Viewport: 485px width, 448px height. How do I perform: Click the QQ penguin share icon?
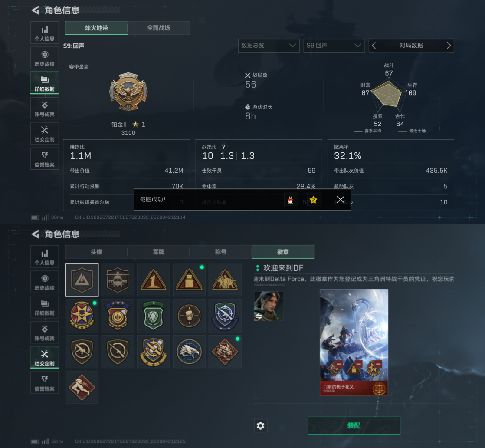pos(291,200)
